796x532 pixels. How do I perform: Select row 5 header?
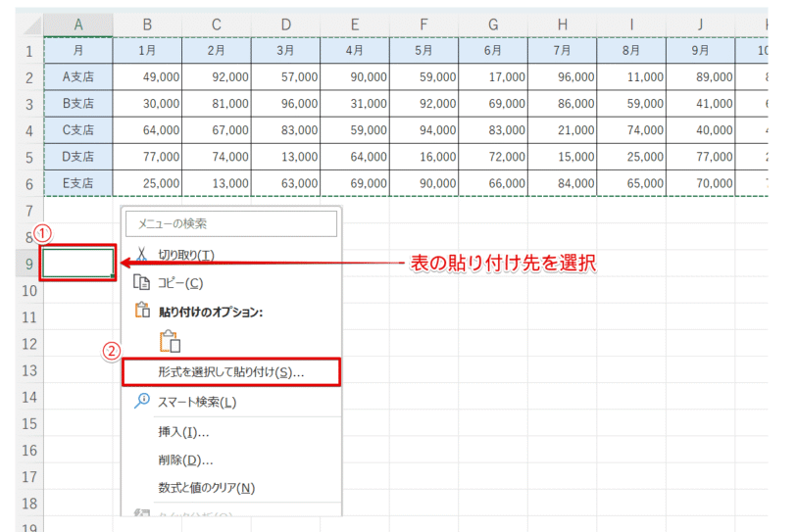pos(29,157)
